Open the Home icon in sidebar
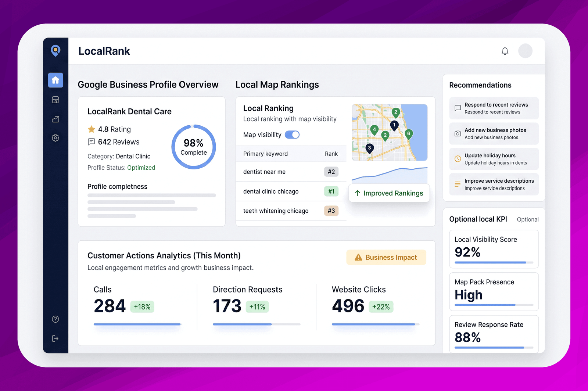The height and width of the screenshot is (391, 588). (55, 80)
